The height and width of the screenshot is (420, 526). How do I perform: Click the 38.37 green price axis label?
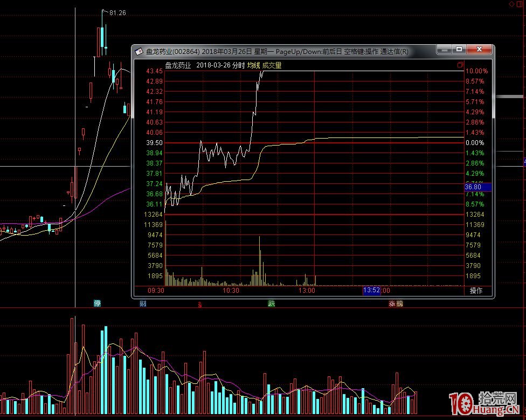(154, 163)
